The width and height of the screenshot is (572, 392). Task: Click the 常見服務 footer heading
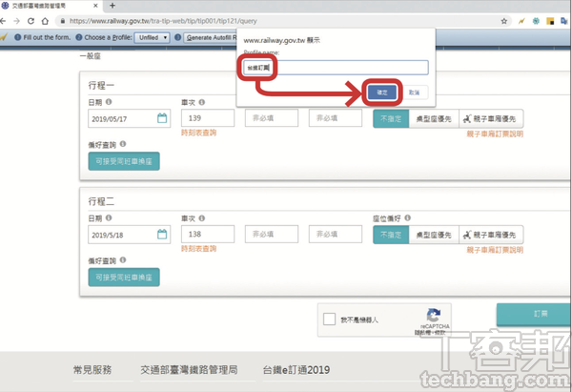[92, 370]
